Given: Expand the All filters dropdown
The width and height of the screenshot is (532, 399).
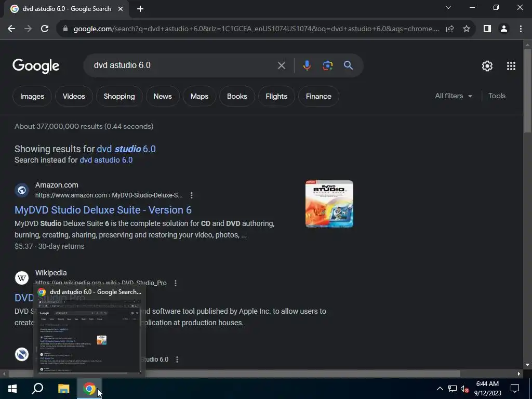Looking at the screenshot, I should point(454,96).
